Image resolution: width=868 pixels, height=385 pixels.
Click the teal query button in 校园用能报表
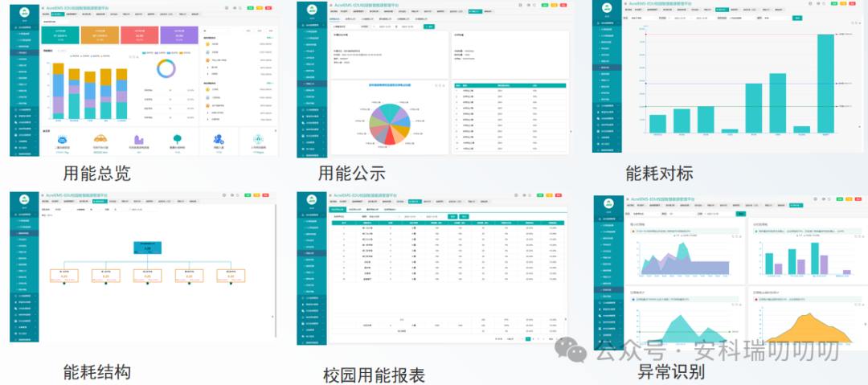(x=452, y=216)
